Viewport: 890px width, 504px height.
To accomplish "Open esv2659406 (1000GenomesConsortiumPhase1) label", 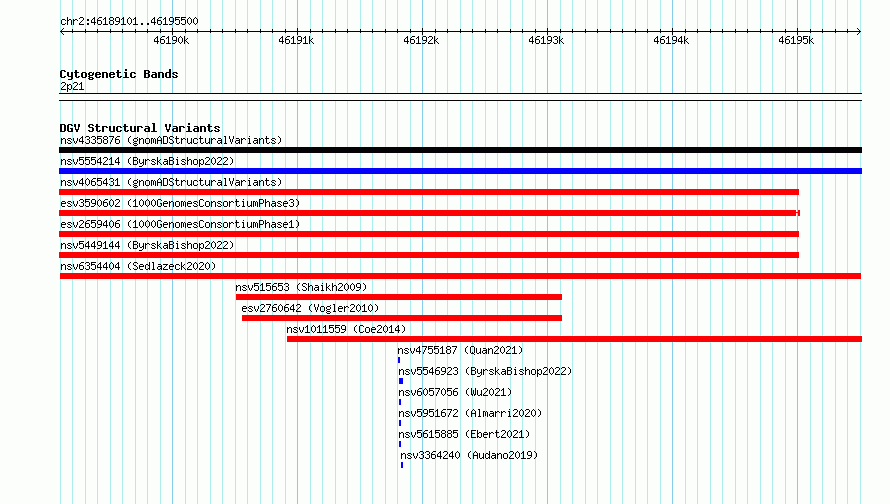I will pyautogui.click(x=180, y=224).
